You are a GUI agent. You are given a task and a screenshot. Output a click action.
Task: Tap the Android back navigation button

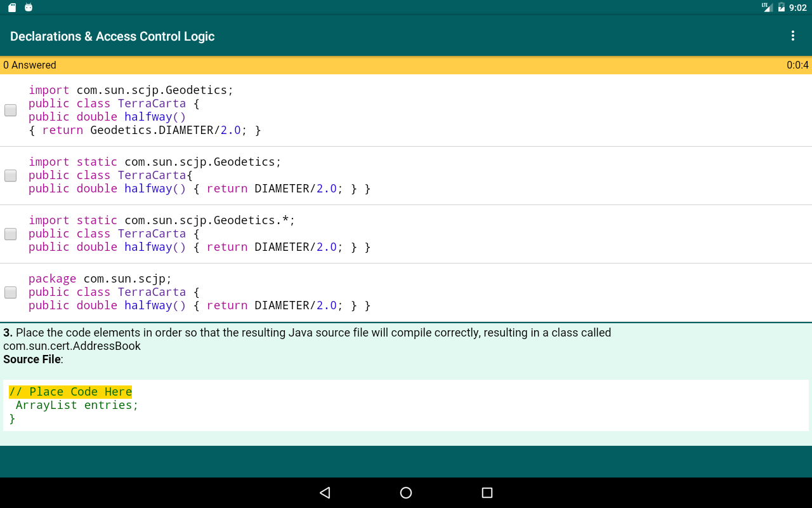325,493
